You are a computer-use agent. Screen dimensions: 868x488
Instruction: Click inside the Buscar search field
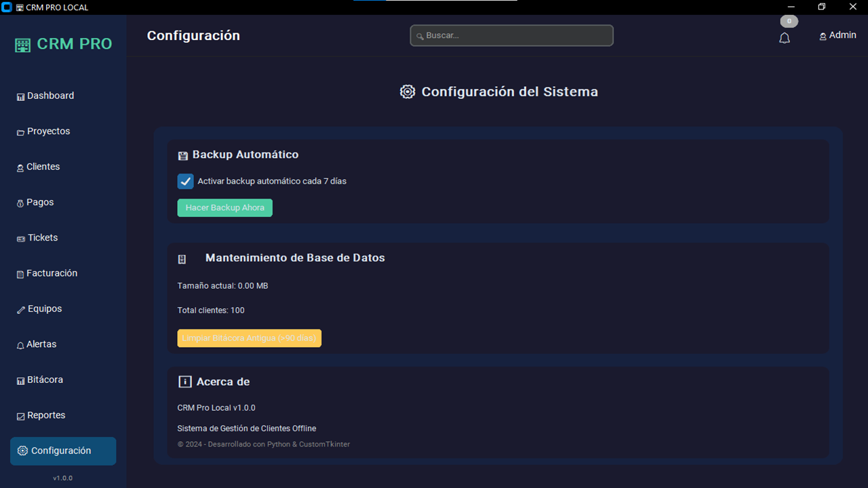coord(511,35)
